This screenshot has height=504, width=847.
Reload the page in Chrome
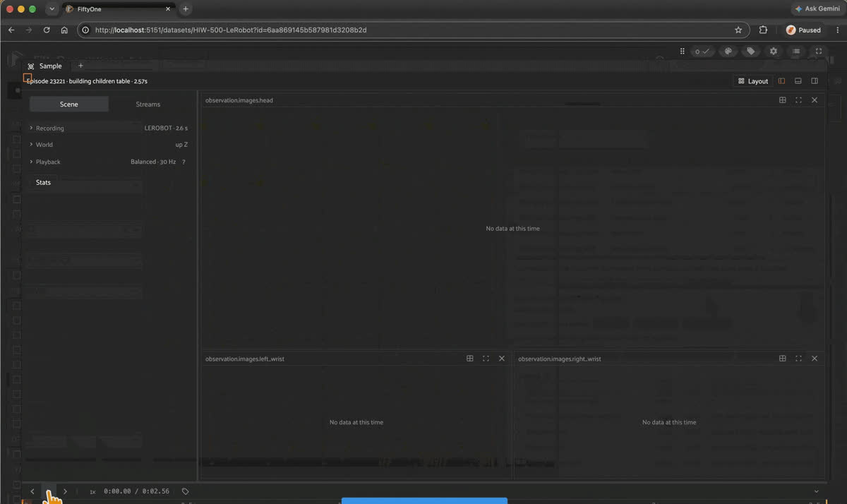(47, 30)
